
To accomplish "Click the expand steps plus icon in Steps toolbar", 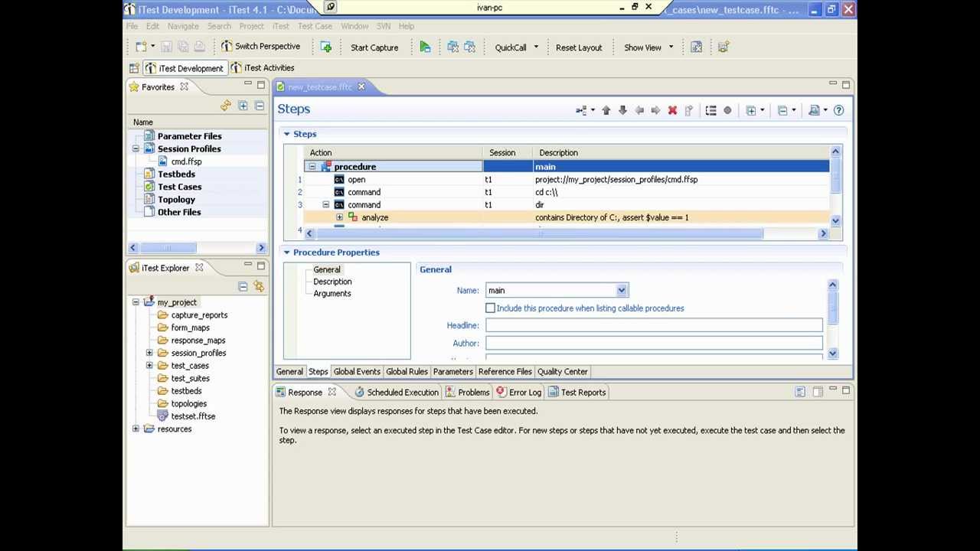I will (x=751, y=110).
